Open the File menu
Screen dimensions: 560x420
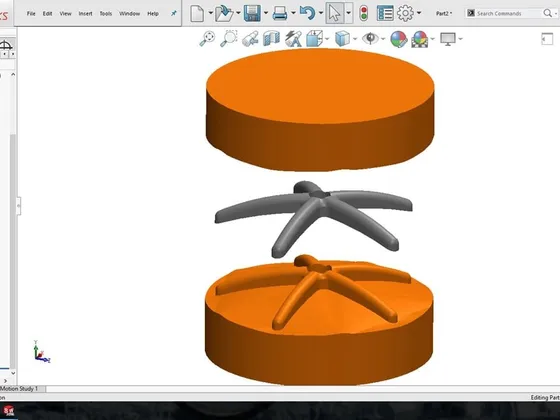click(31, 14)
